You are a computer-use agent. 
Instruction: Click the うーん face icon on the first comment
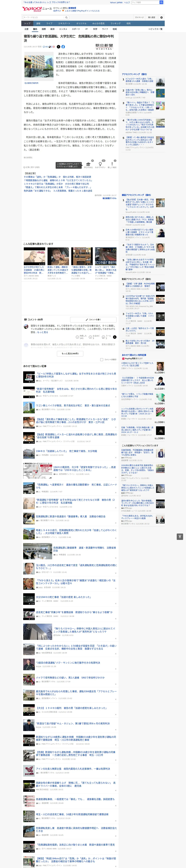click(103, 337)
